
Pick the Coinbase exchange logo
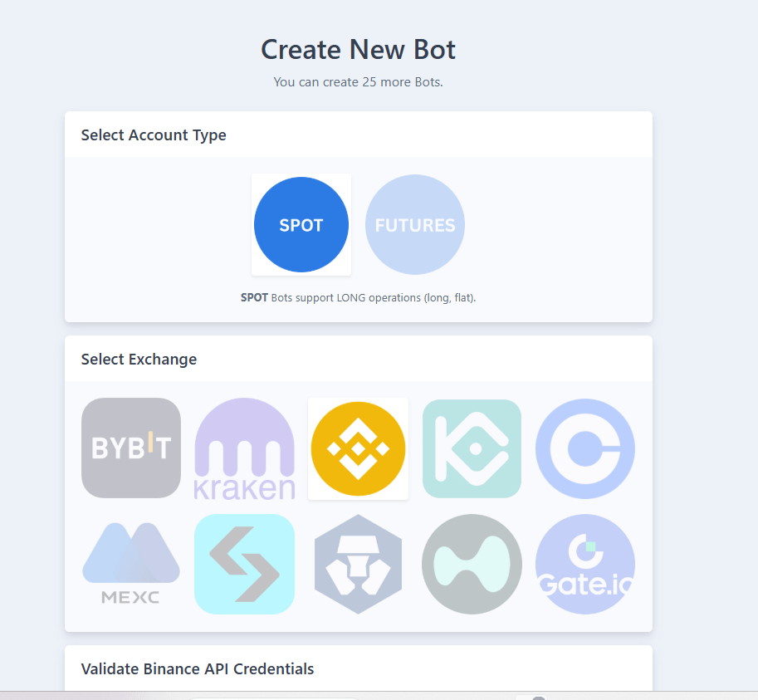tap(585, 448)
